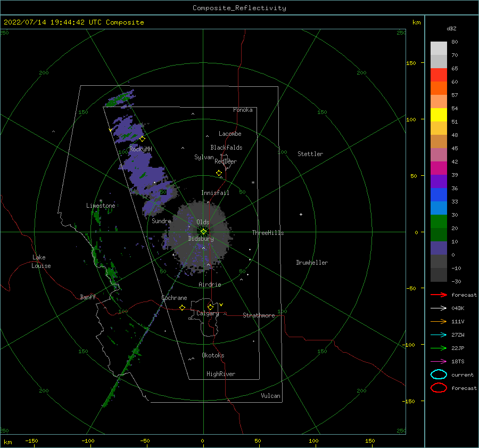The height and width of the screenshot is (448, 479).
Task: Select the topmost light gray legend swatch
Action: coord(439,48)
